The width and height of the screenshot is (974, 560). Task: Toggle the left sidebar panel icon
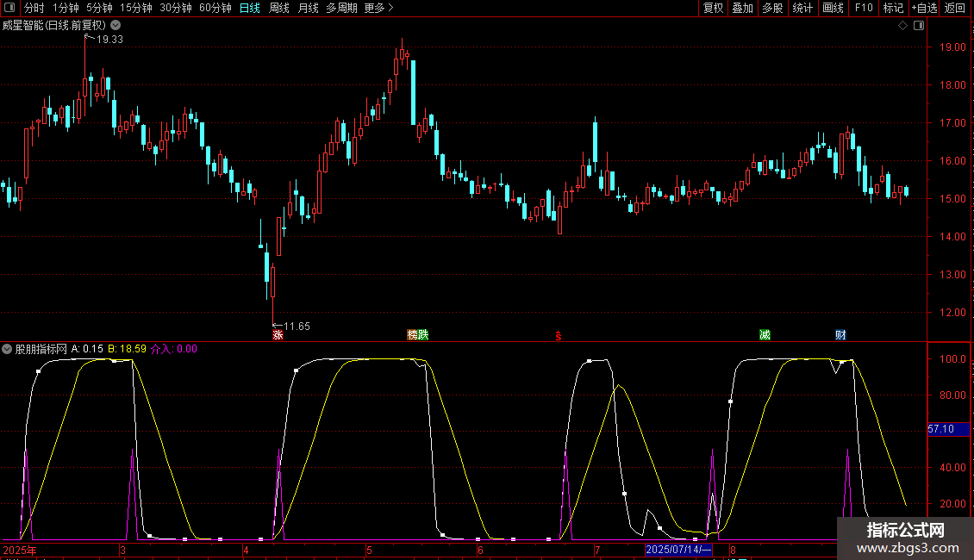point(9,8)
